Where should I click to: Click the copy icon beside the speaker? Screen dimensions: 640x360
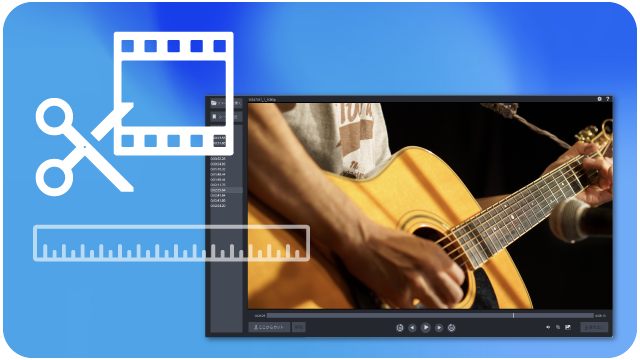tap(558, 327)
